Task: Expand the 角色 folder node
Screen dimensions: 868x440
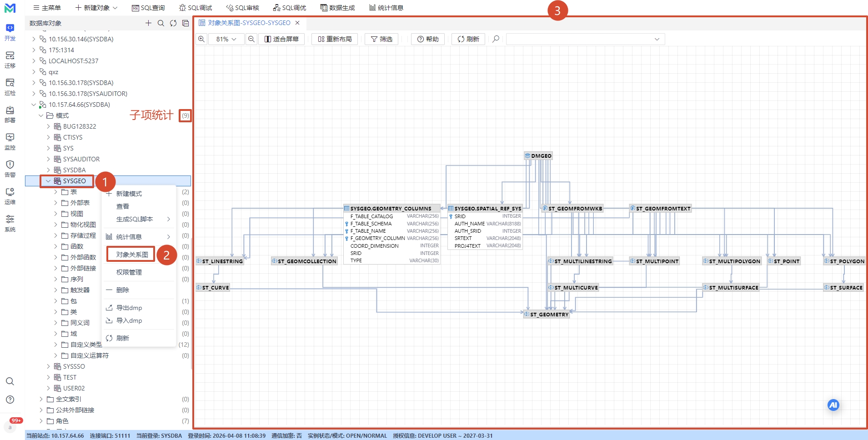Action: 41,421
